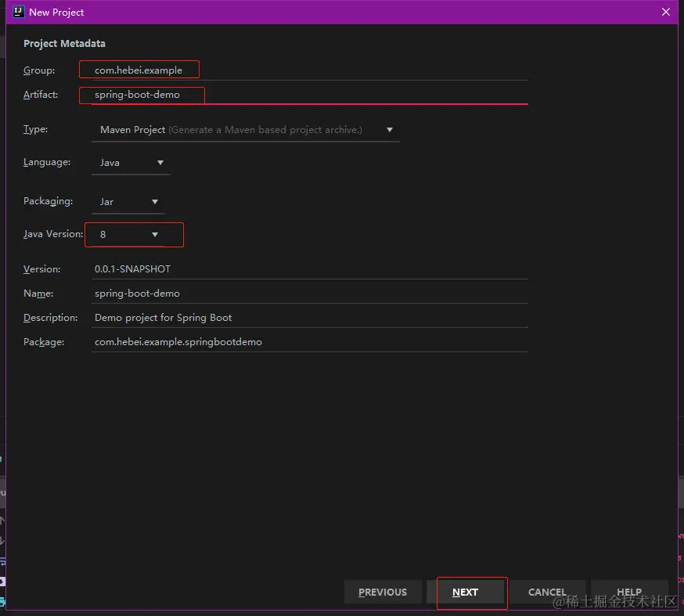Click the Artifact: label

(x=41, y=95)
